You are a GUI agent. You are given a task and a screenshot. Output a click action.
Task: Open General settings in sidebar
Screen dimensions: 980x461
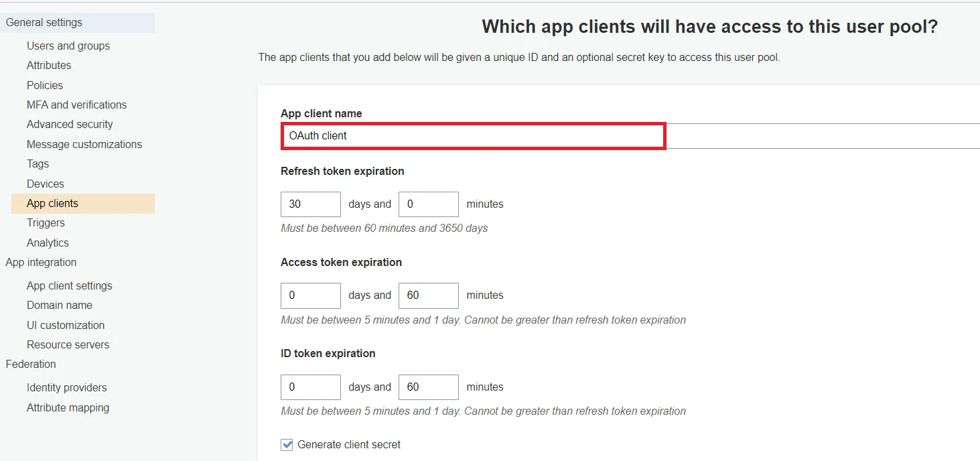click(44, 23)
